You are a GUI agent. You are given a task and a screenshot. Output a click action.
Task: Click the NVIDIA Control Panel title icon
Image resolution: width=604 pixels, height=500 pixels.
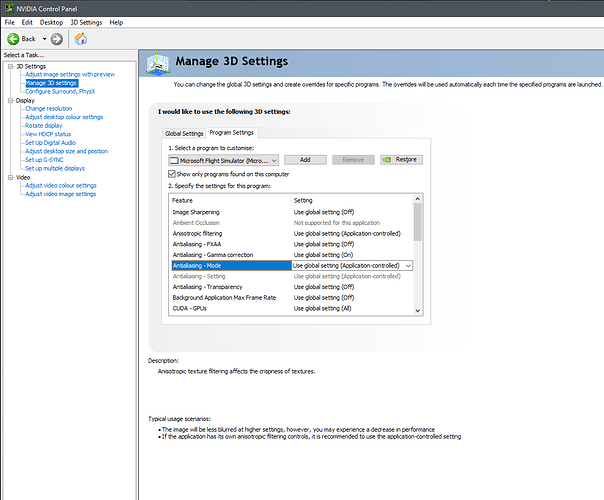coord(9,8)
